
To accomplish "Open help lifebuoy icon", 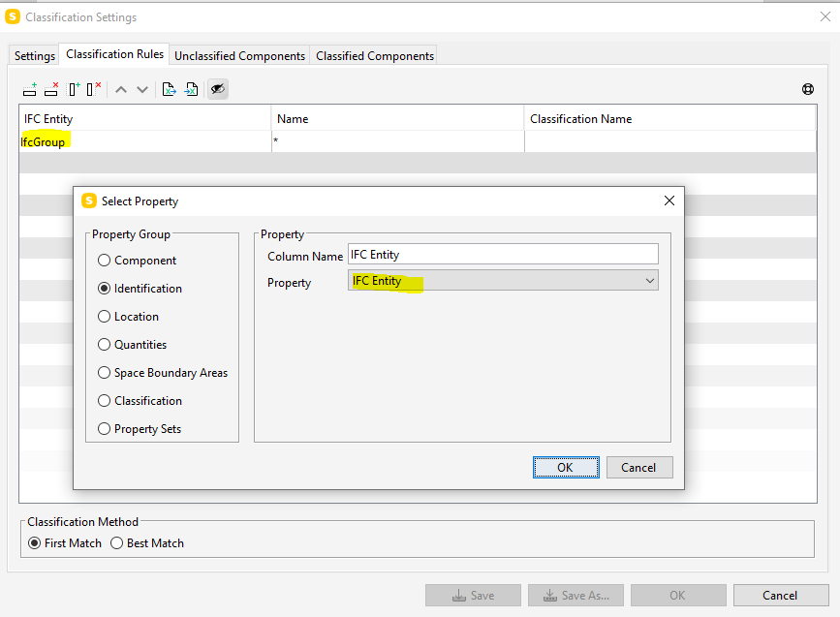I will [x=808, y=89].
